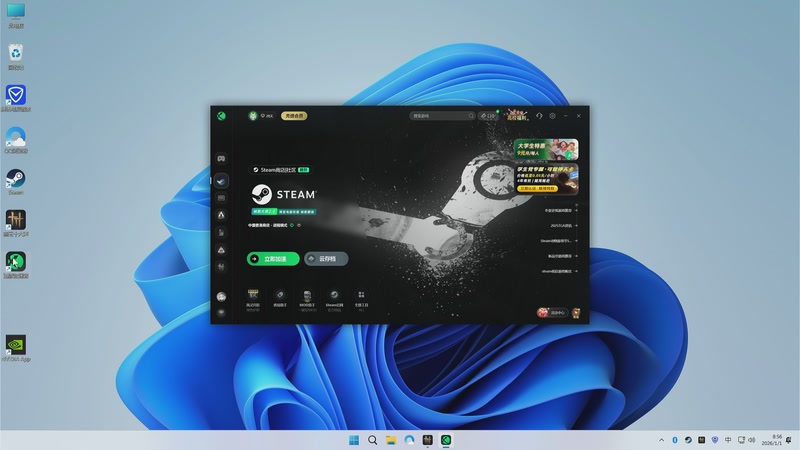Viewport: 800px width, 450px height.
Task: Click the Steam icon in system tray
Action: tap(688, 440)
